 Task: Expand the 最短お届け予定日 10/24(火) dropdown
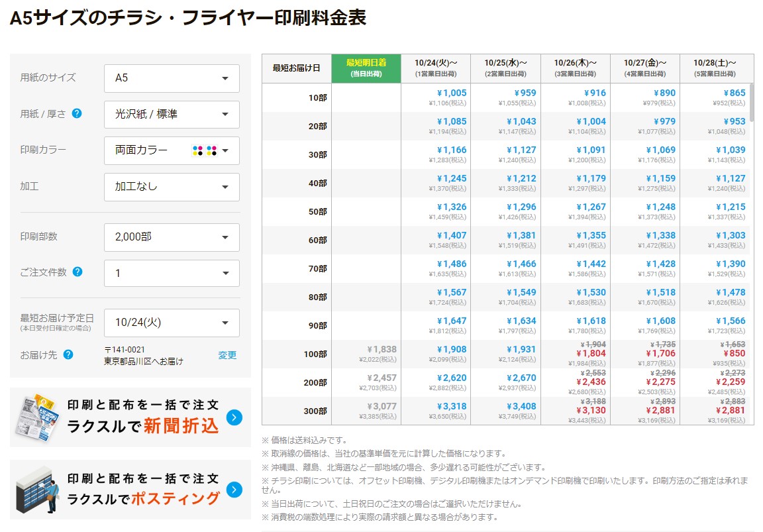(172, 323)
